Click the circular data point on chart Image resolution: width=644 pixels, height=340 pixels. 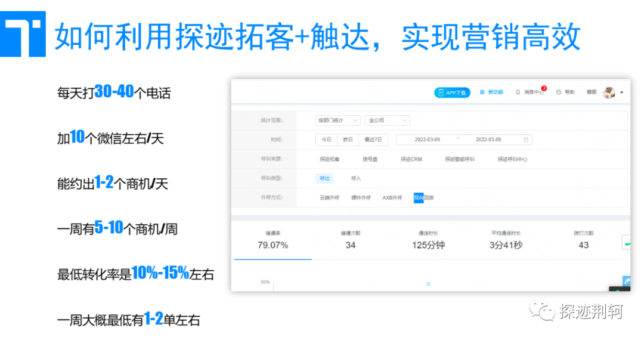(x=428, y=284)
